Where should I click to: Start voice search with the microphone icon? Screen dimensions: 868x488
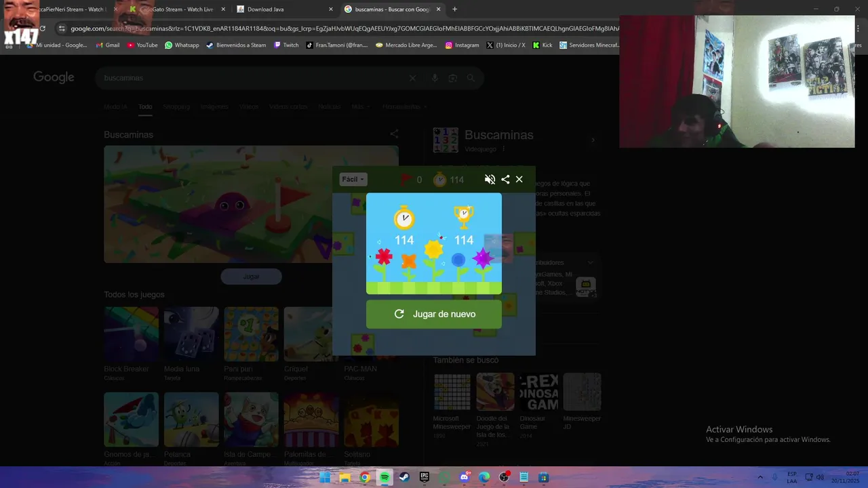[435, 78]
